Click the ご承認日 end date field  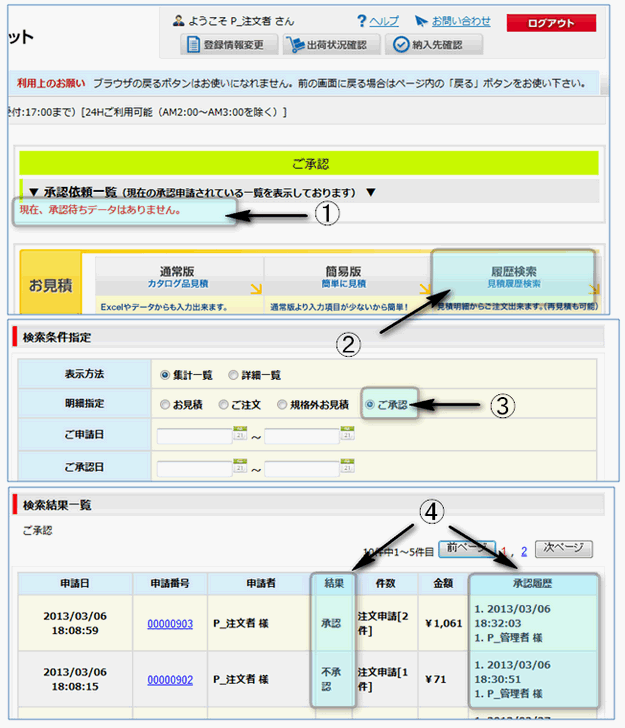pyautogui.click(x=302, y=469)
